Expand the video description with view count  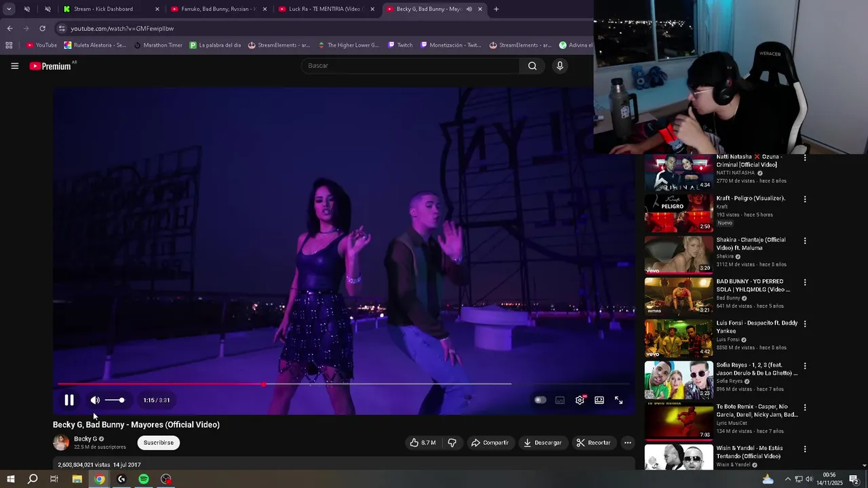pyautogui.click(x=99, y=465)
